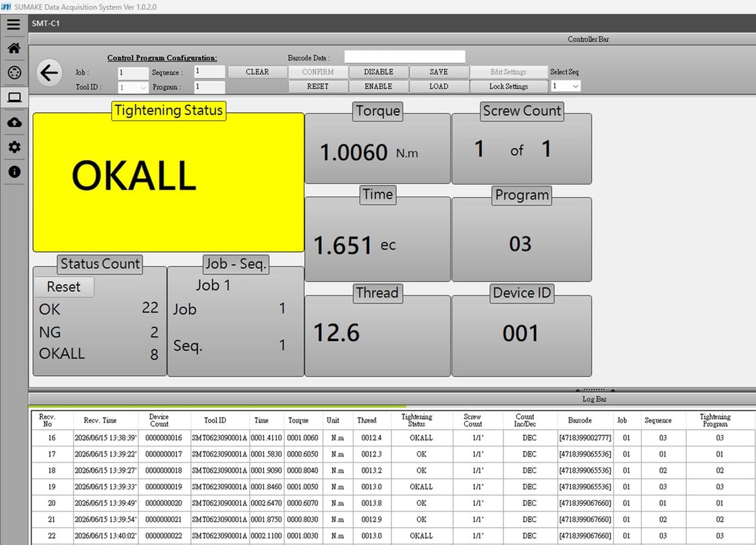Open the round socket-shaped sidebar icon
Screen dimensions: 756x545
click(14, 73)
